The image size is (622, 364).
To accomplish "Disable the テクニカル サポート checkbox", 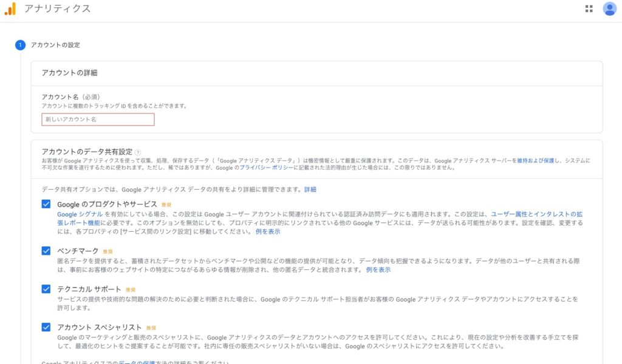I will [x=46, y=289].
